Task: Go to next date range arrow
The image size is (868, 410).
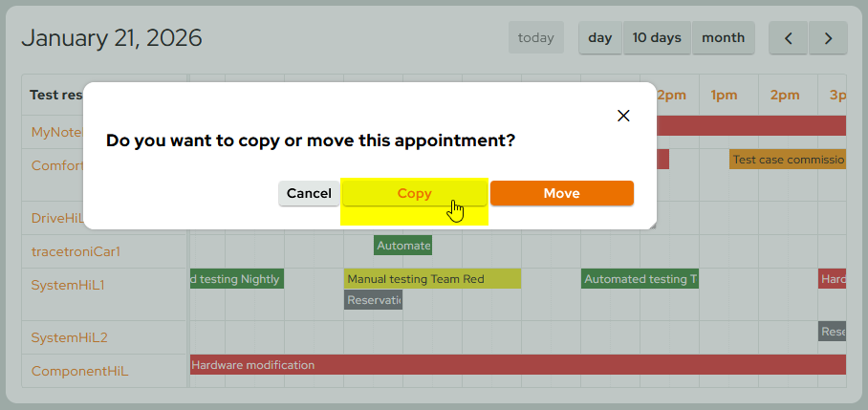Action: click(828, 38)
